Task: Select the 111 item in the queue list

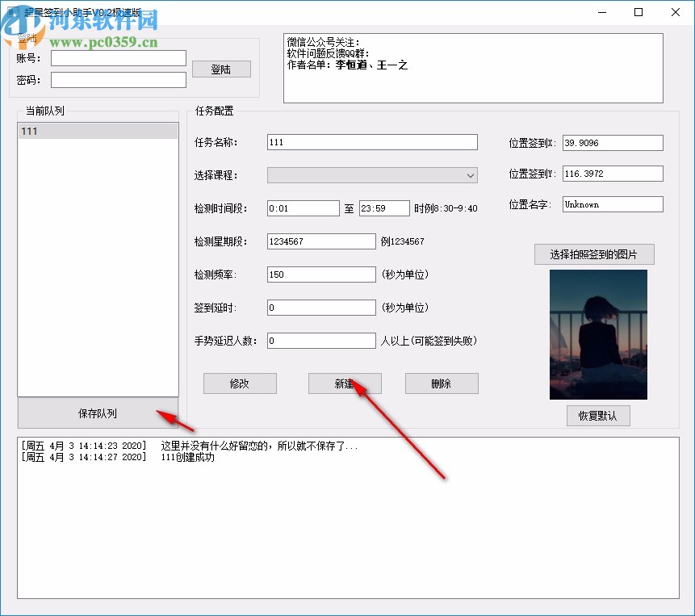Action: (x=98, y=131)
